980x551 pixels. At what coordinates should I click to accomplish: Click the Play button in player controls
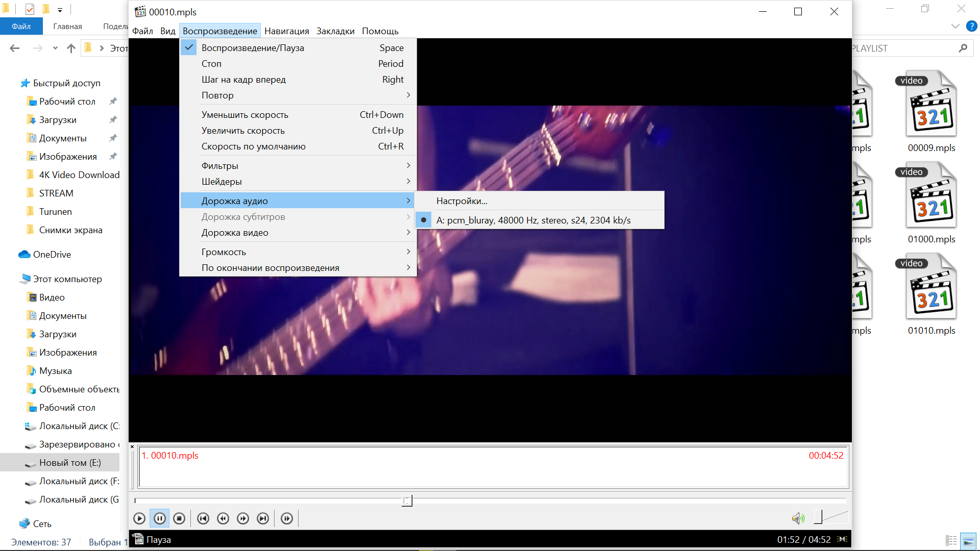tap(139, 518)
